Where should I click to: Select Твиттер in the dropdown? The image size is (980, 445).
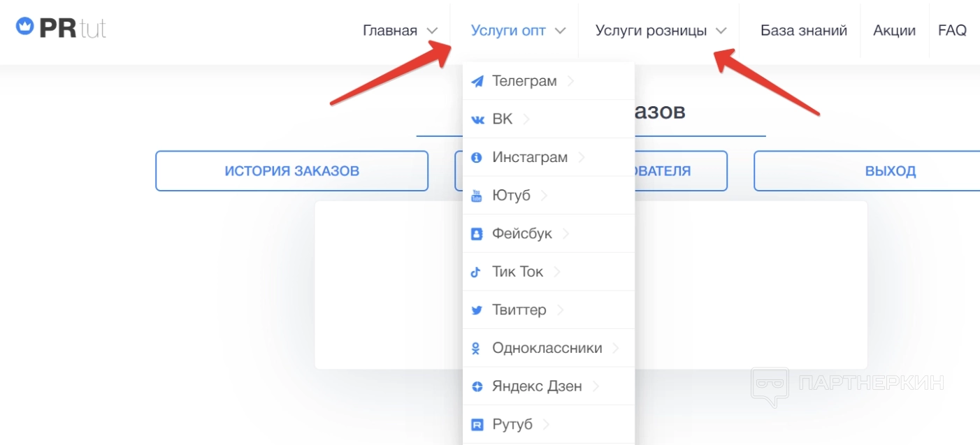coord(549,309)
